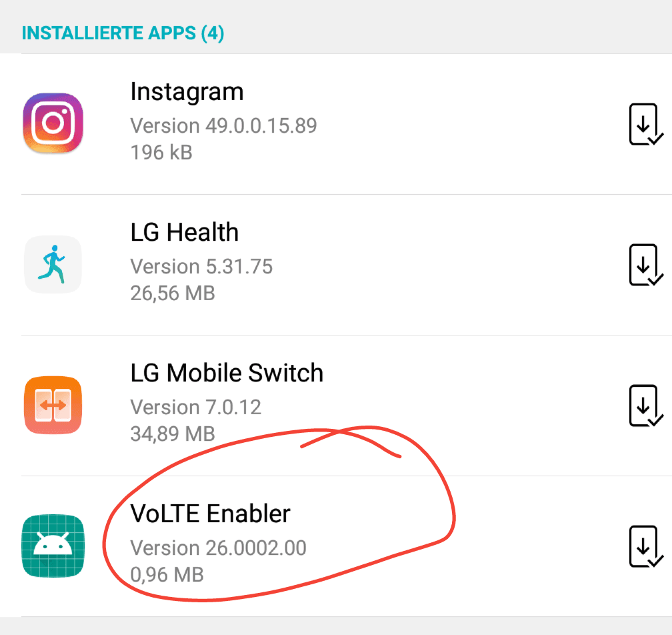Tap LG Health Version 5.31.75 text
Viewport: 672px width, 635px height.
click(x=201, y=266)
